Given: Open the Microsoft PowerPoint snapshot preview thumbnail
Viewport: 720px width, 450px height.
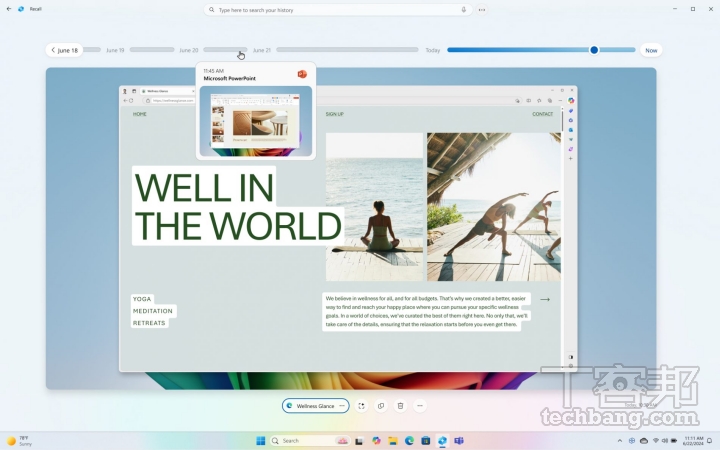Looking at the screenshot, I should click(x=256, y=121).
